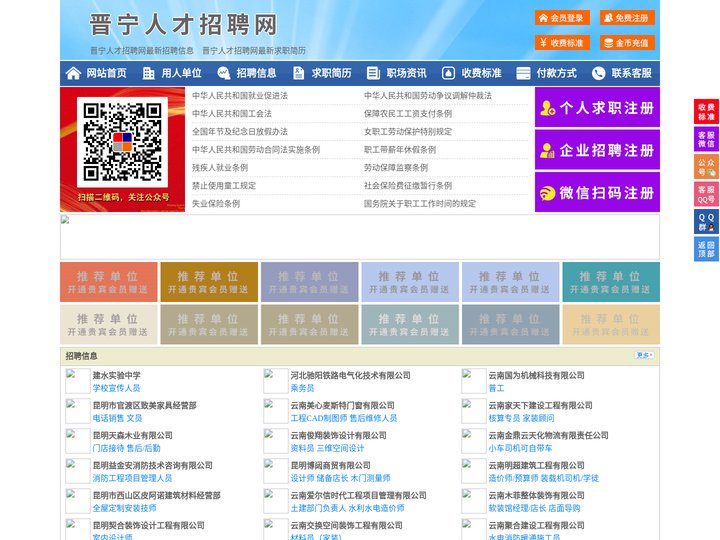Open the 资料员 三维空间设计 job link
720x540 pixels.
click(327, 448)
